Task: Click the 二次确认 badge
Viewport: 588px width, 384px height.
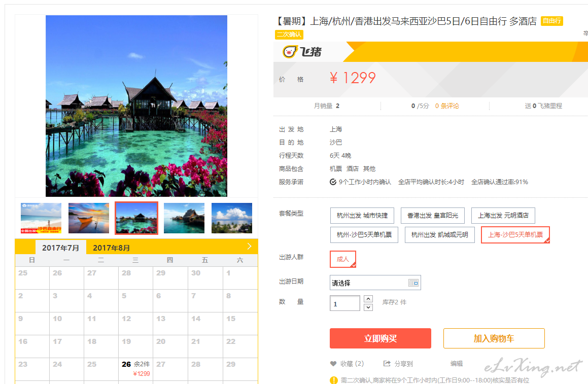Action: (289, 34)
